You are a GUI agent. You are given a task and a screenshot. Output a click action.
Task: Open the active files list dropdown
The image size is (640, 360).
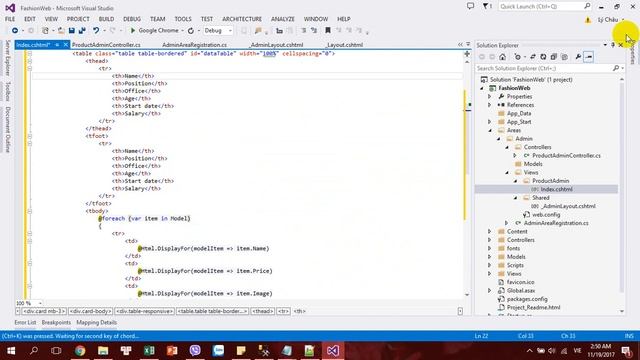(468, 44)
